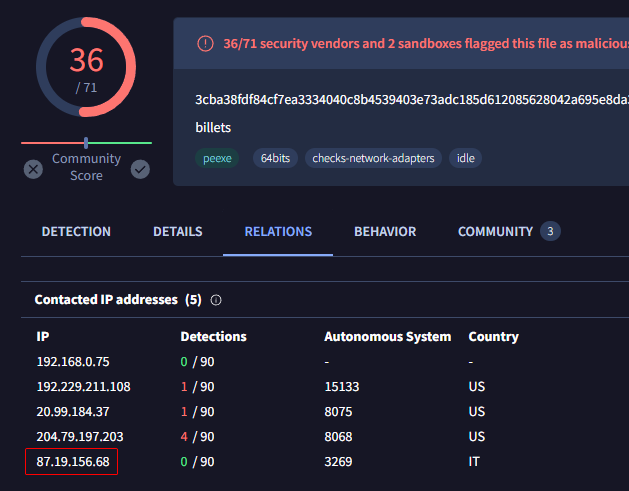Go to the COMMUNITY tab

pyautogui.click(x=495, y=231)
